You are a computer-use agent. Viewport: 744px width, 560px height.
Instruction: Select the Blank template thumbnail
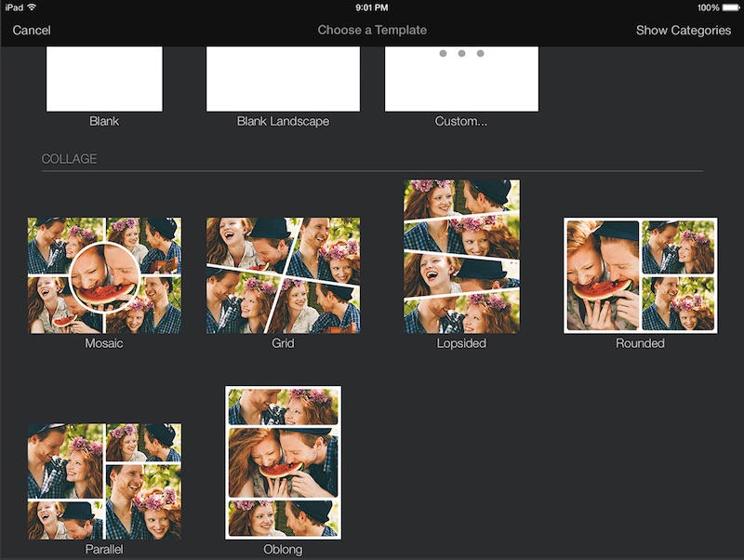coord(104,79)
